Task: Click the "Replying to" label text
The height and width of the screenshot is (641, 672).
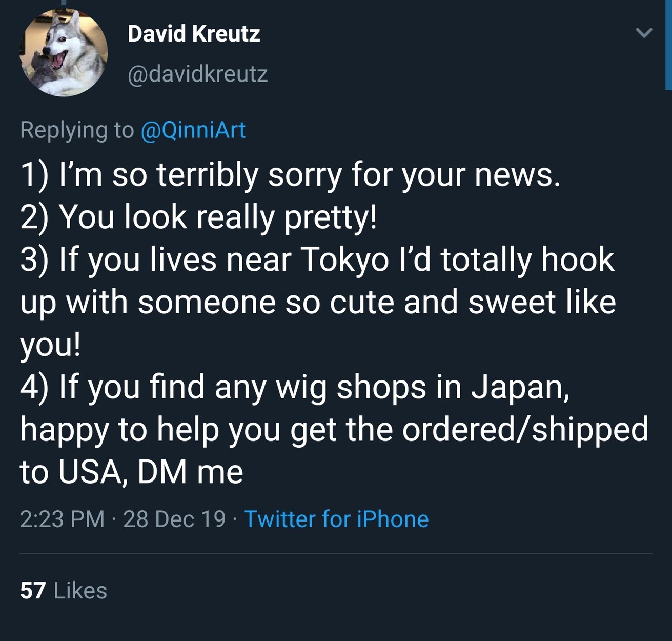Action: tap(77, 130)
